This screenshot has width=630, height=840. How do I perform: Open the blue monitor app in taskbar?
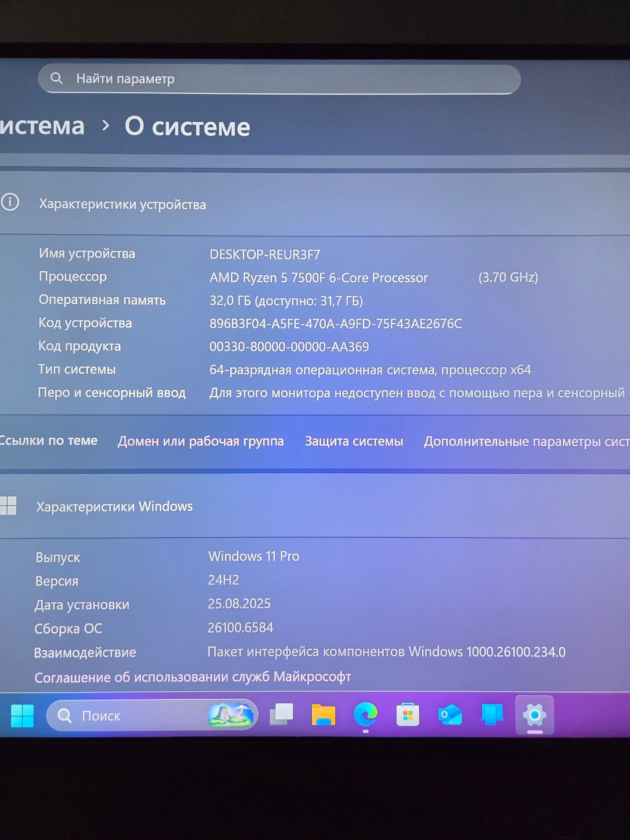(x=492, y=715)
